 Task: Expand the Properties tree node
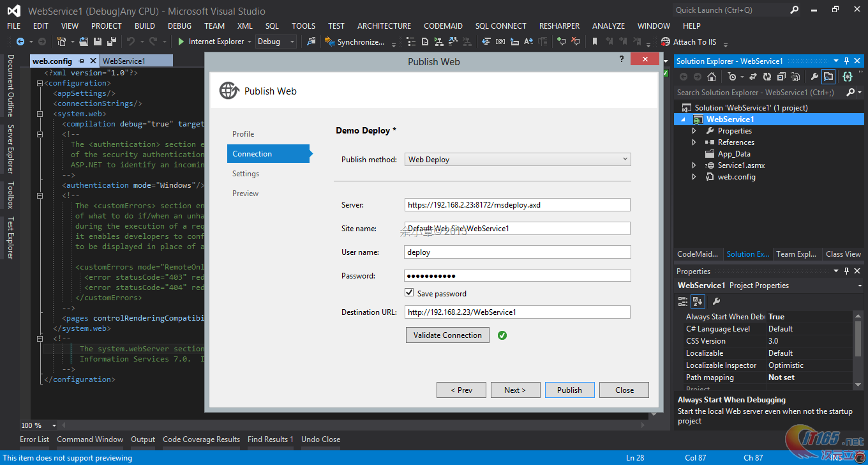click(x=694, y=131)
